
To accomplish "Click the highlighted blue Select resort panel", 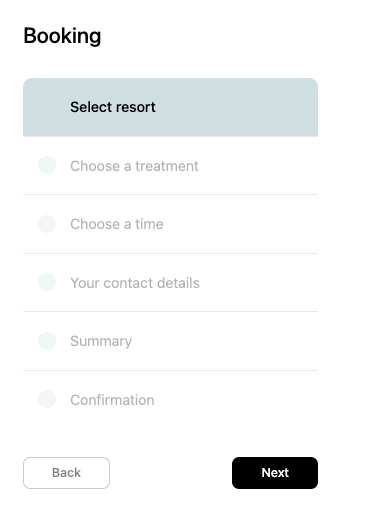I will point(170,107).
